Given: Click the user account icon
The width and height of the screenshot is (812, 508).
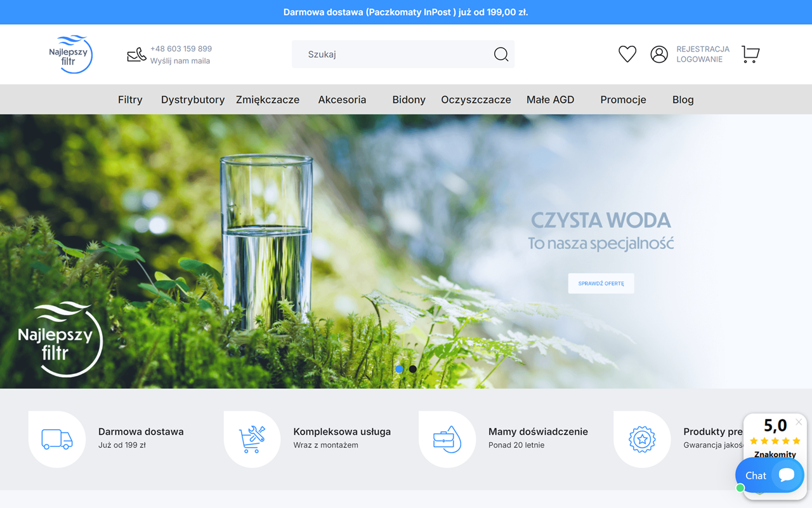Looking at the screenshot, I should pyautogui.click(x=659, y=54).
